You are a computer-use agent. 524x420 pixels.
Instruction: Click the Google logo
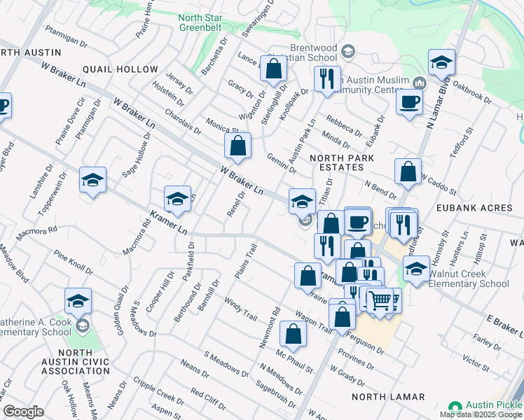coord(23,412)
